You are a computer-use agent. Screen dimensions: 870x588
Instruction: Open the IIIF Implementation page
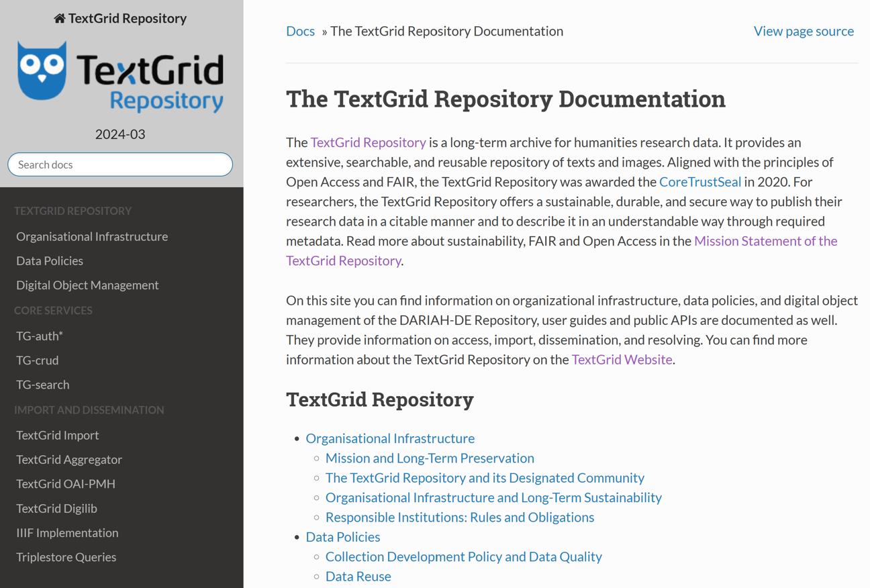click(67, 532)
